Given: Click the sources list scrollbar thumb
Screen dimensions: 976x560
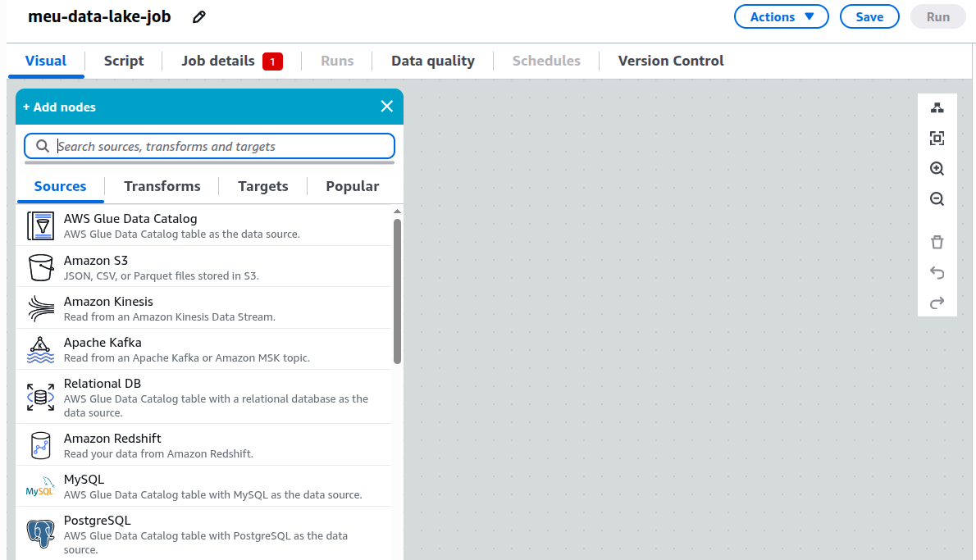Looking at the screenshot, I should (397, 291).
